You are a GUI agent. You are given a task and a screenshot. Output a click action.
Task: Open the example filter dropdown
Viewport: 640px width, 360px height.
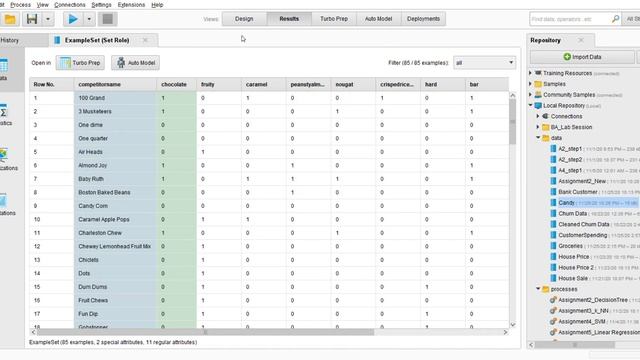[x=484, y=63]
